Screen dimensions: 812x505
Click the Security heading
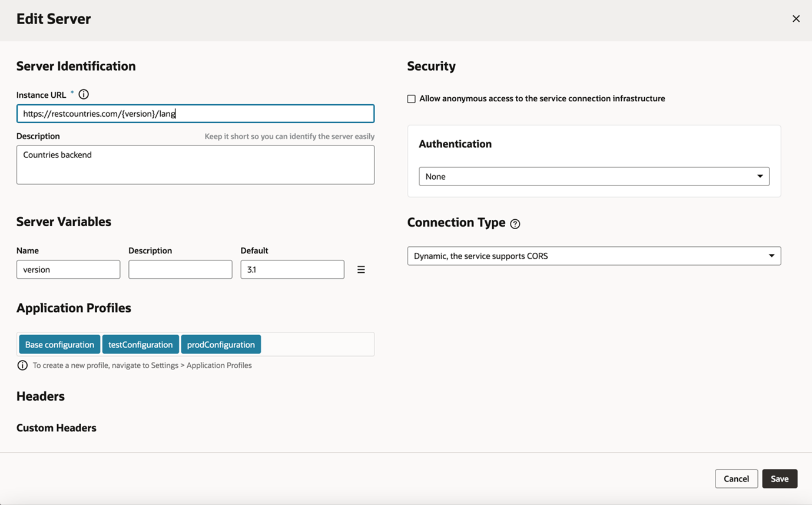pyautogui.click(x=432, y=66)
